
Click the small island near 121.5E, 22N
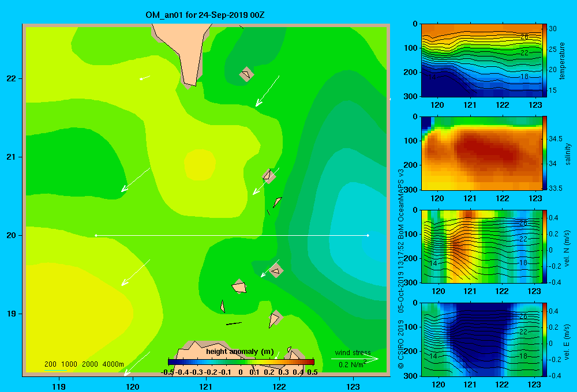point(246,74)
